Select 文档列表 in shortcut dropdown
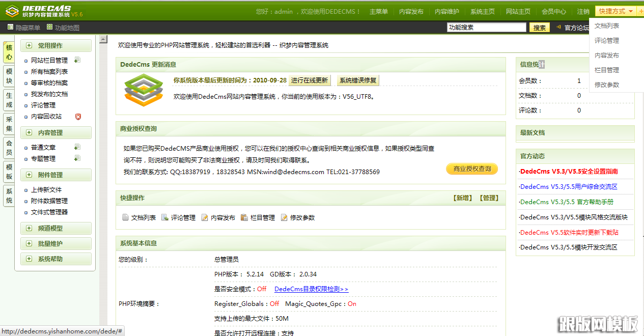Image resolution: width=644 pixels, height=336 pixels. point(607,25)
